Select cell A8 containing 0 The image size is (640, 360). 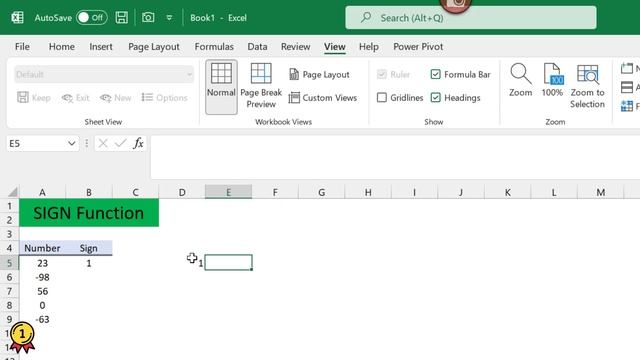pyautogui.click(x=42, y=305)
